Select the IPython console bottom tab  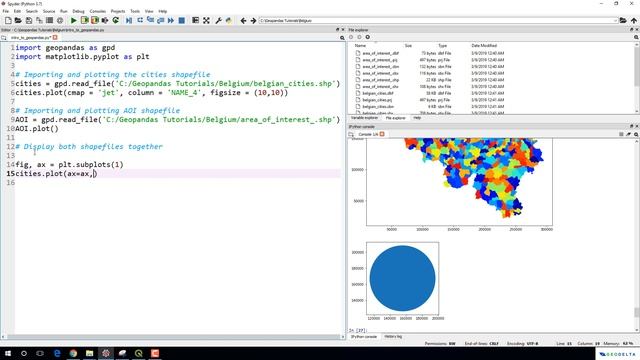click(x=364, y=336)
